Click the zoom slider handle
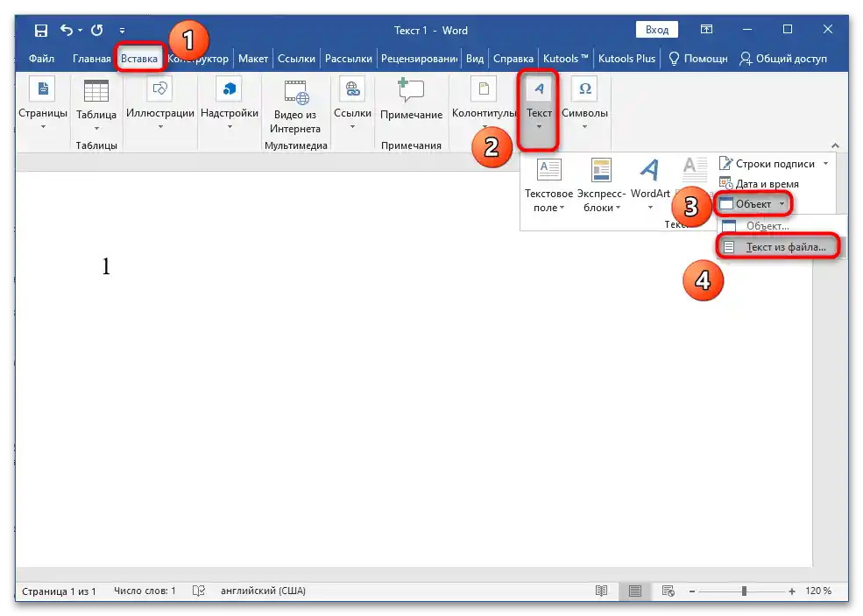Viewport: 863px width, 616px height. pos(744,591)
